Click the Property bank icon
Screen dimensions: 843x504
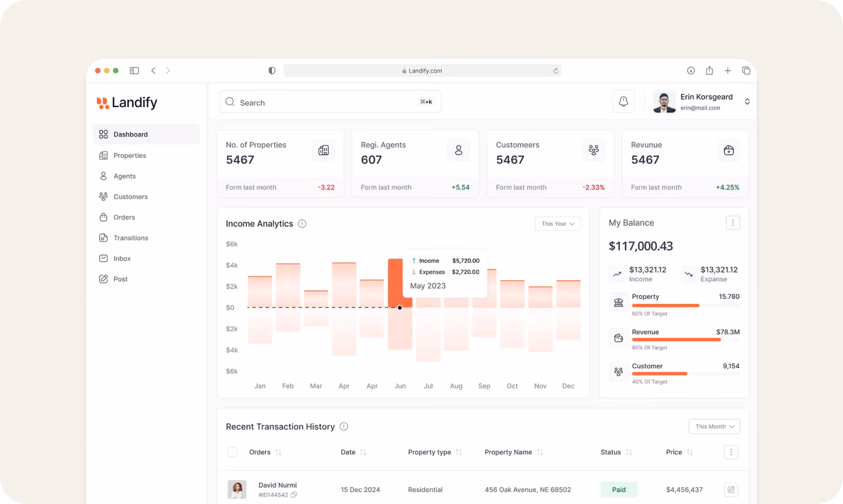click(x=618, y=303)
